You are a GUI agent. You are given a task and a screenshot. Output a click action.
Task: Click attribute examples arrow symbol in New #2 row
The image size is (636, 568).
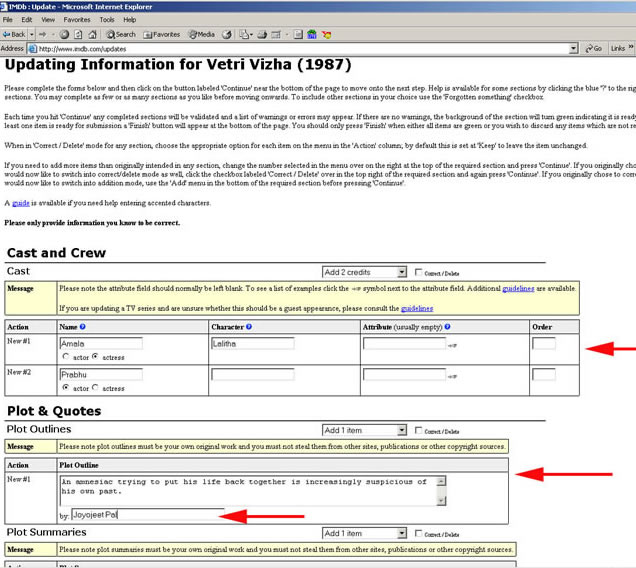452,377
